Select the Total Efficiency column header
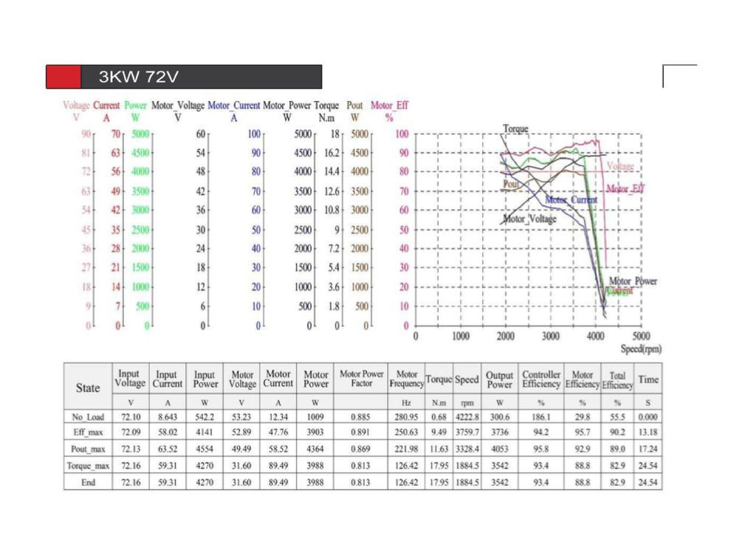Image resolution: width=756 pixels, height=535 pixels. tap(617, 380)
